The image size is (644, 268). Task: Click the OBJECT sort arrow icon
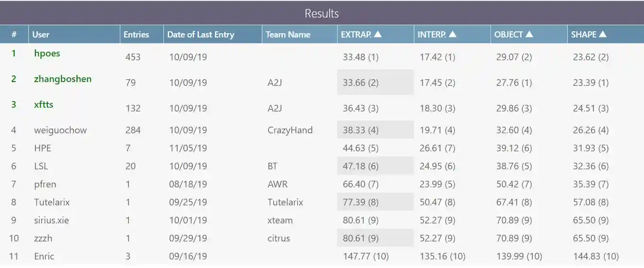coord(529,34)
